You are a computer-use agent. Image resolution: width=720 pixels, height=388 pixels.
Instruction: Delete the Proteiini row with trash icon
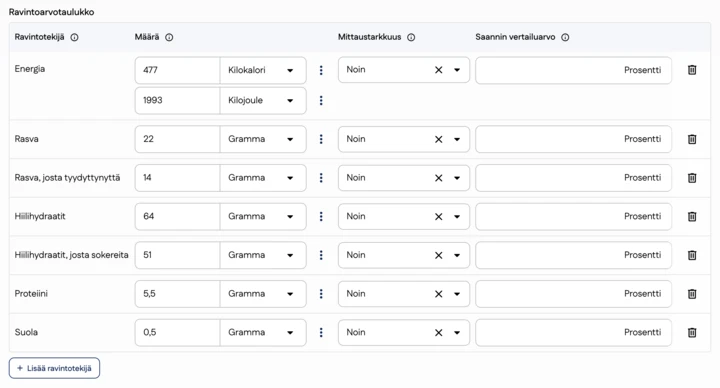[x=692, y=293]
